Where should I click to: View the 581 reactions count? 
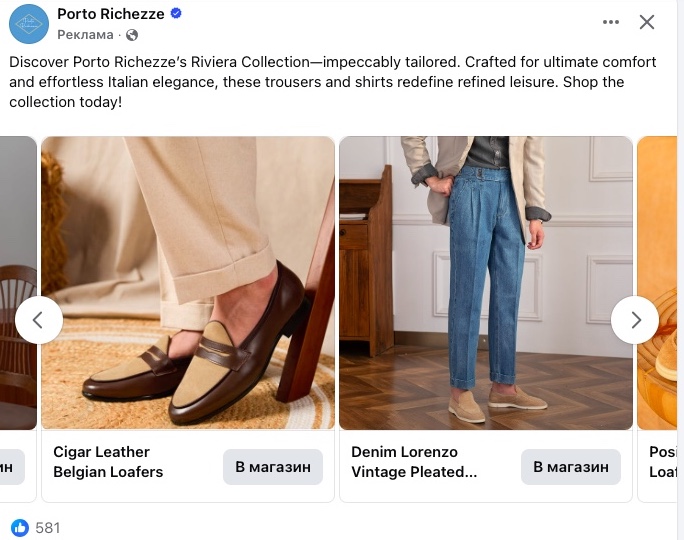[48, 527]
